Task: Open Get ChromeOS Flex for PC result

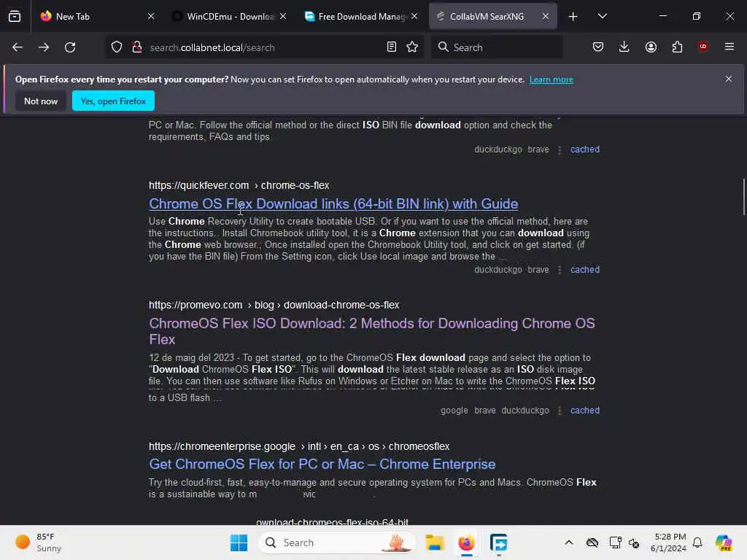Action: (x=322, y=464)
